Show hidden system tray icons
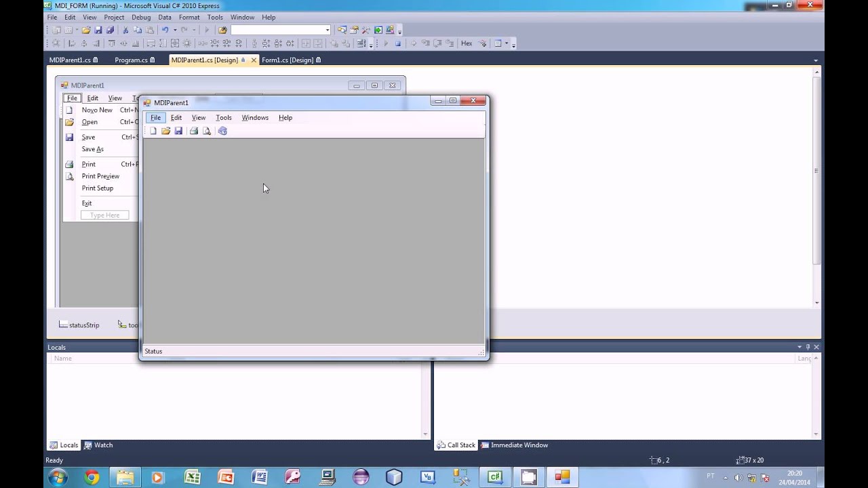868x488 pixels. pyautogui.click(x=725, y=478)
